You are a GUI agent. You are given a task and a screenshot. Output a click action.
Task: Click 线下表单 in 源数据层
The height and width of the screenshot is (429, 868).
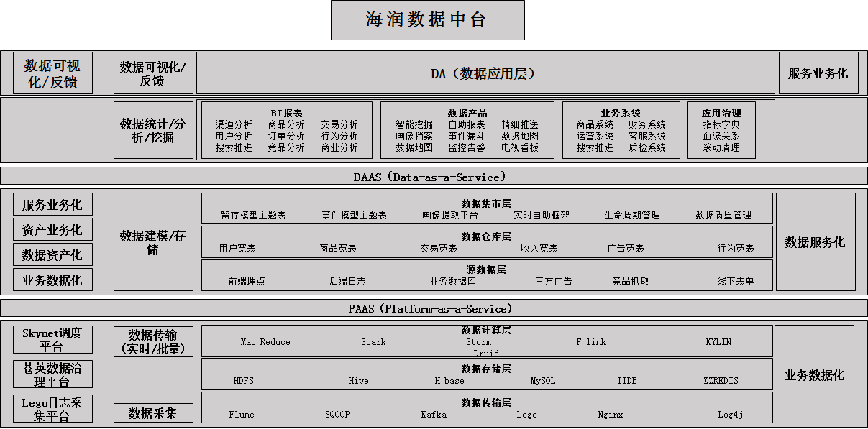pyautogui.click(x=736, y=281)
